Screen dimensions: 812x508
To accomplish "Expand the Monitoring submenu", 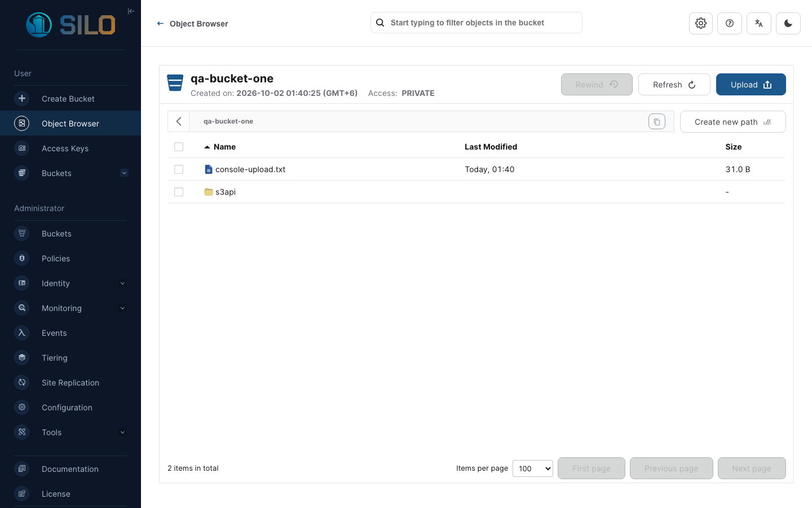I will coord(122,308).
